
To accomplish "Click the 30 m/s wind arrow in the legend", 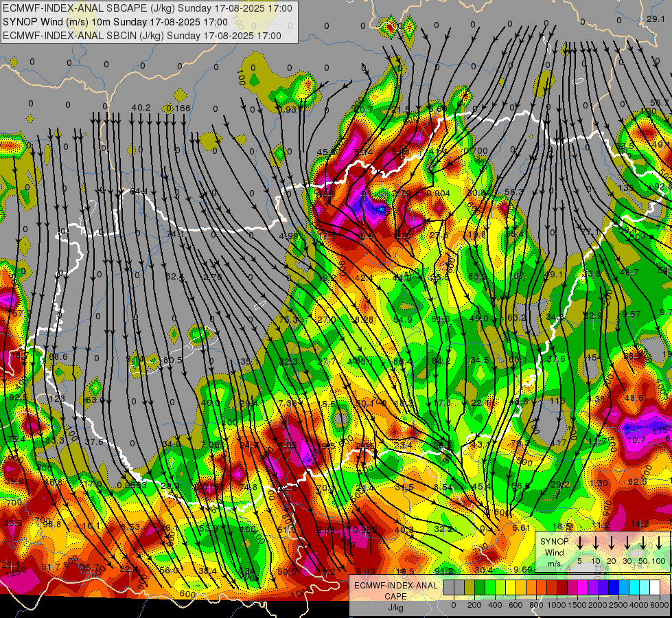I will (x=627, y=543).
